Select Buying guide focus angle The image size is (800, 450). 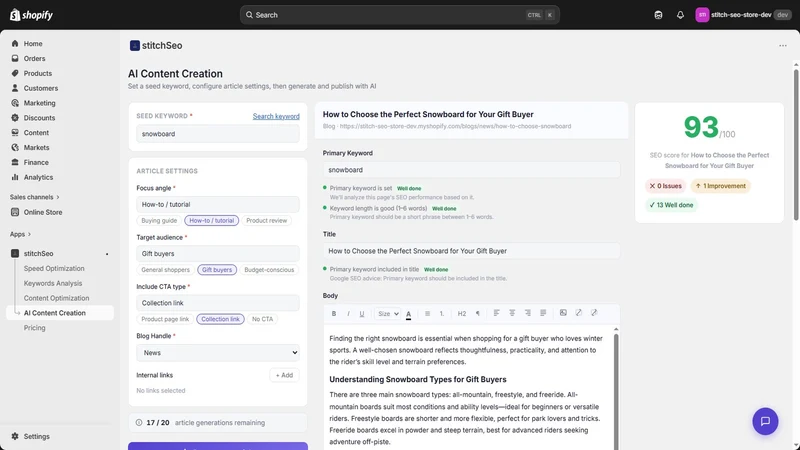coord(159,220)
